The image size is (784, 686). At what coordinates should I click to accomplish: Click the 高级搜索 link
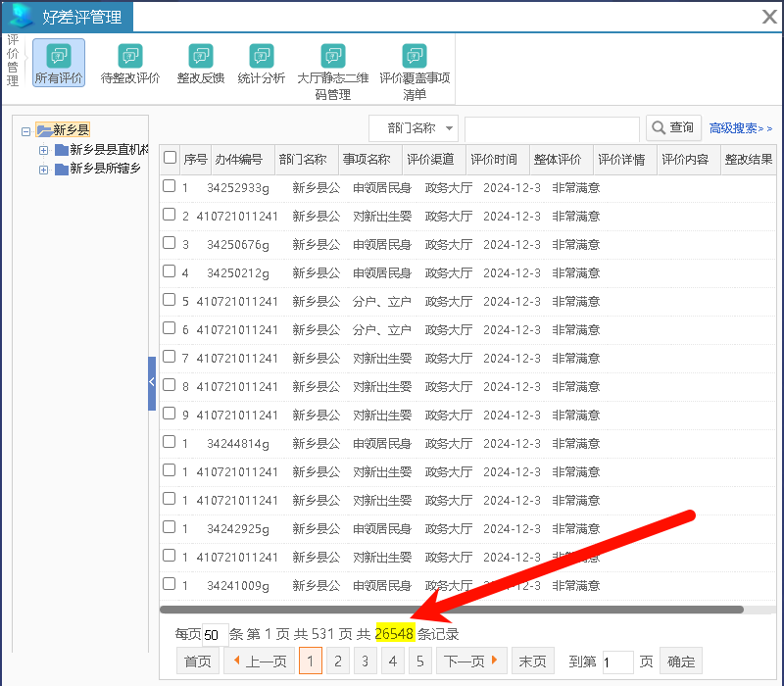(x=740, y=128)
